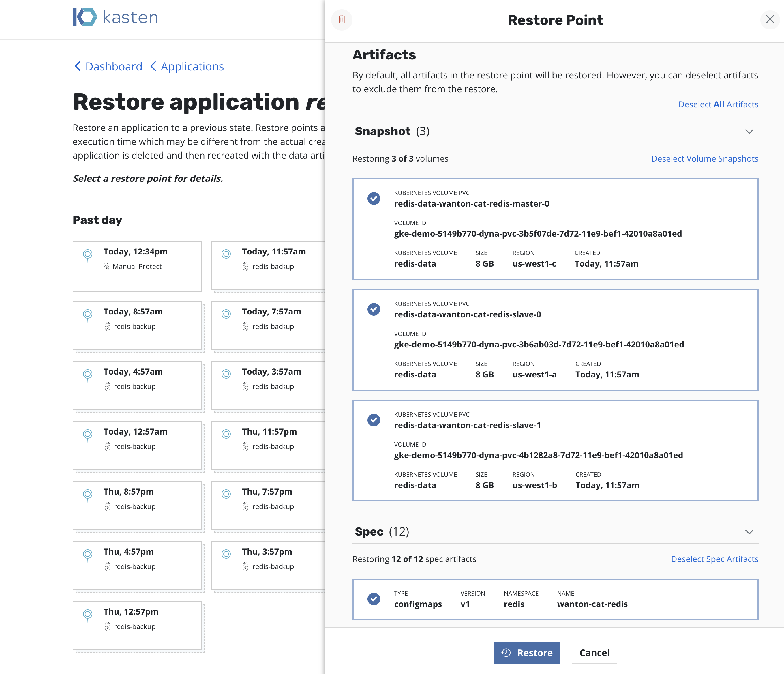The width and height of the screenshot is (784, 674).
Task: Uncheck redis-slave-0 volume snapshot
Action: coord(374,309)
